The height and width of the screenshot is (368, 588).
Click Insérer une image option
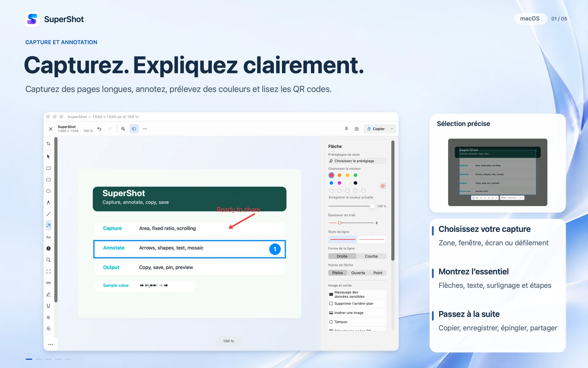pos(357,313)
